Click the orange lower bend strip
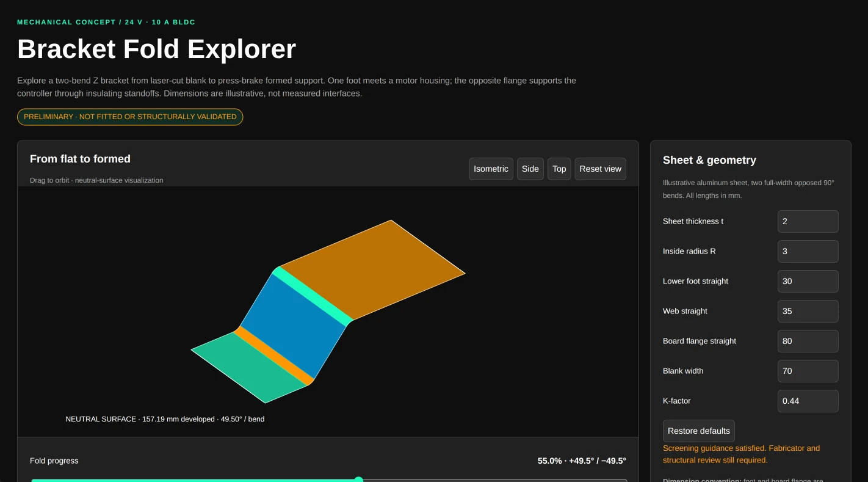The width and height of the screenshot is (868, 482). pyautogui.click(x=275, y=354)
